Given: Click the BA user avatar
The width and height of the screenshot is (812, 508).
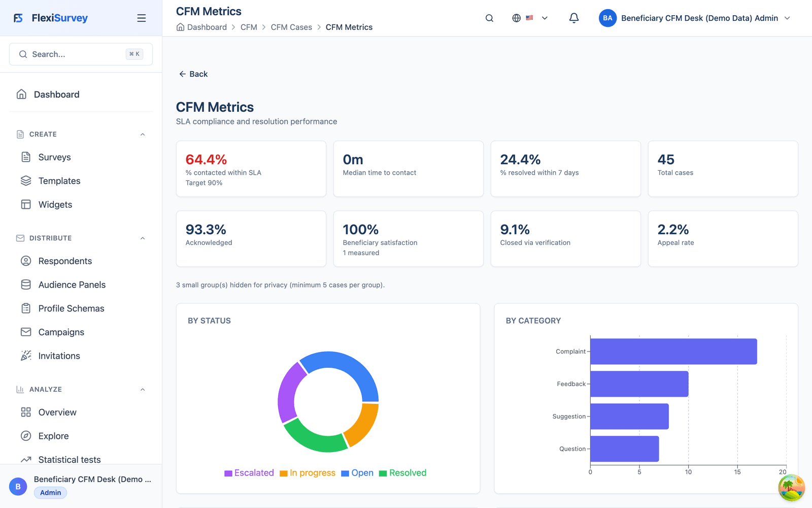Looking at the screenshot, I should tap(607, 18).
